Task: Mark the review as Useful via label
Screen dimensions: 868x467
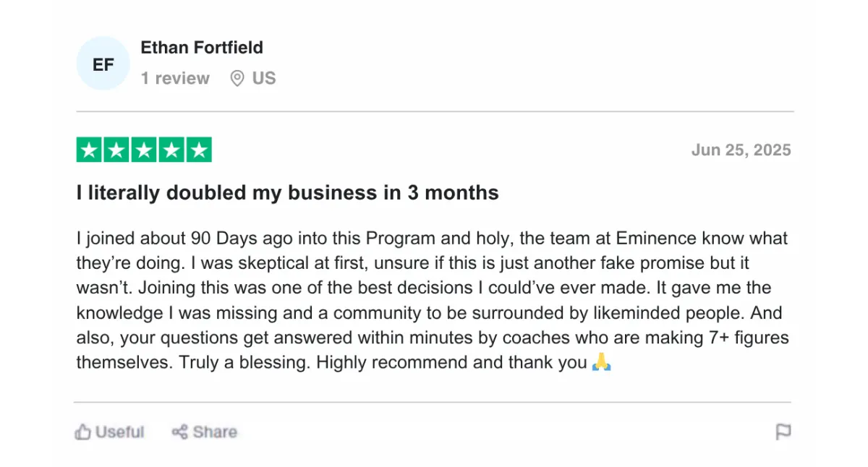Action: coord(120,432)
